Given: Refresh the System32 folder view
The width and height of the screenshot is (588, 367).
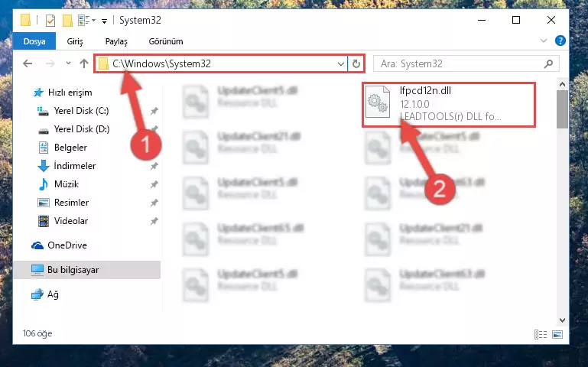Looking at the screenshot, I should tap(356, 63).
